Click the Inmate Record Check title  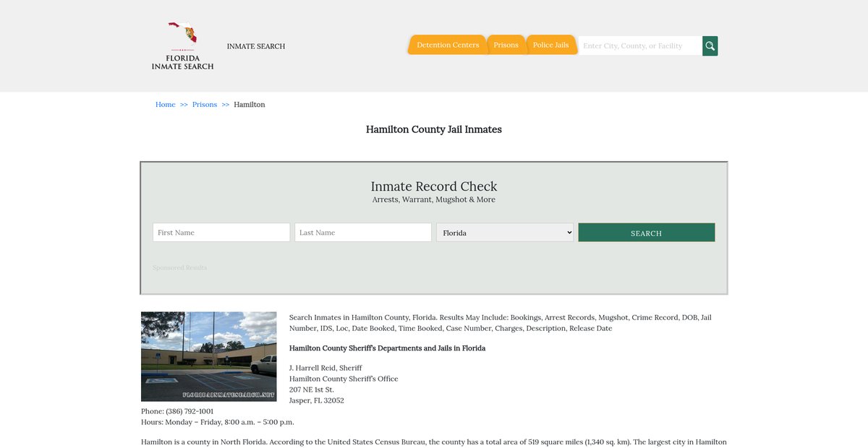434,186
